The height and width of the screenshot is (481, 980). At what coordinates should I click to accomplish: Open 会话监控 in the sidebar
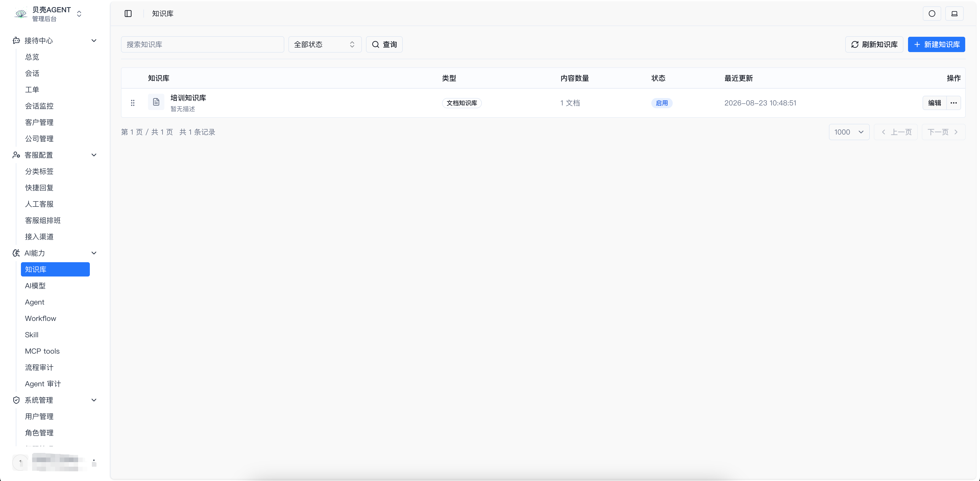pyautogui.click(x=55, y=106)
